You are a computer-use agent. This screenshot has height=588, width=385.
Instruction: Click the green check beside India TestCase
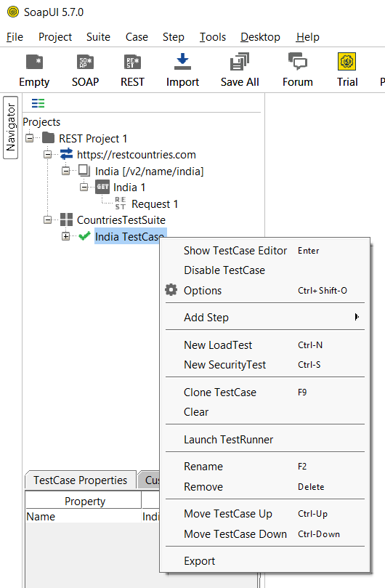point(84,236)
